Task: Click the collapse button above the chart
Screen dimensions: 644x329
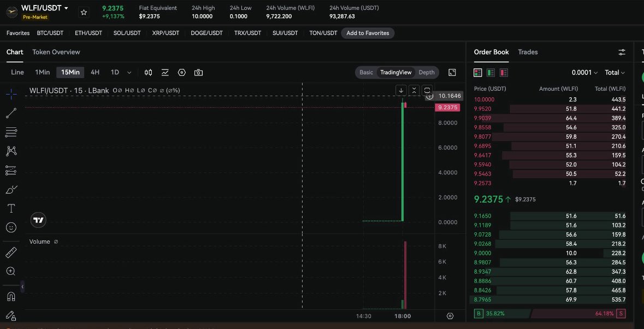Action: click(414, 90)
